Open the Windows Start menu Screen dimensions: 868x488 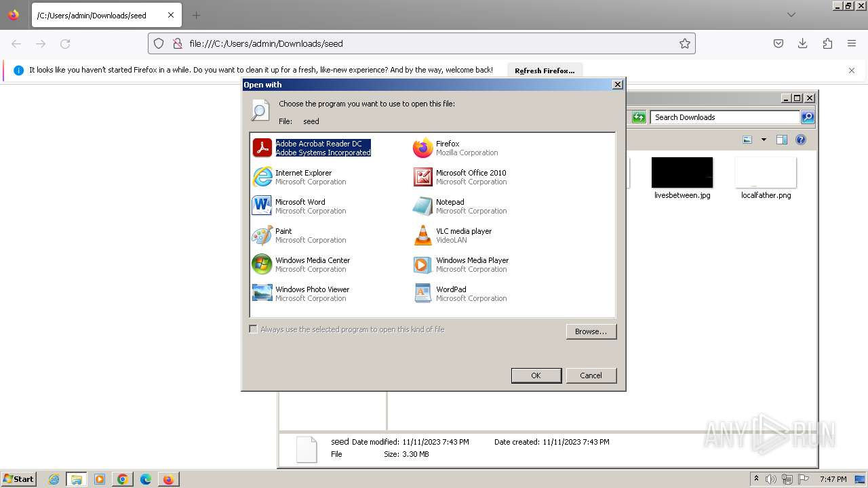pos(18,479)
